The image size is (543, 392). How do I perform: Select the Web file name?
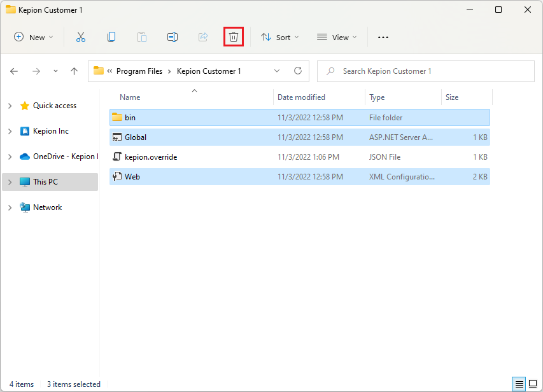[x=132, y=177]
